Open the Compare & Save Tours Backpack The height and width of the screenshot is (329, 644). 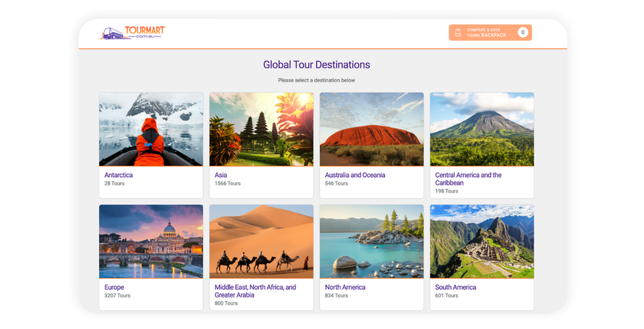[487, 32]
